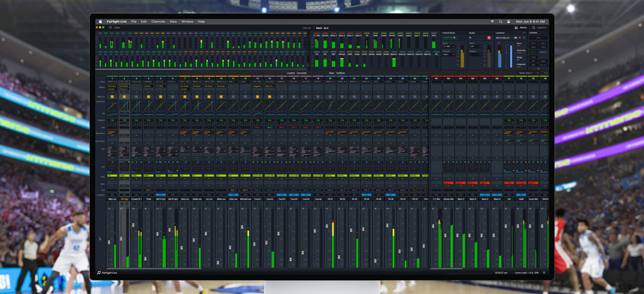Click the 5.1 Mix meter label
Viewport: 644px width, 294px height.
(x=317, y=35)
